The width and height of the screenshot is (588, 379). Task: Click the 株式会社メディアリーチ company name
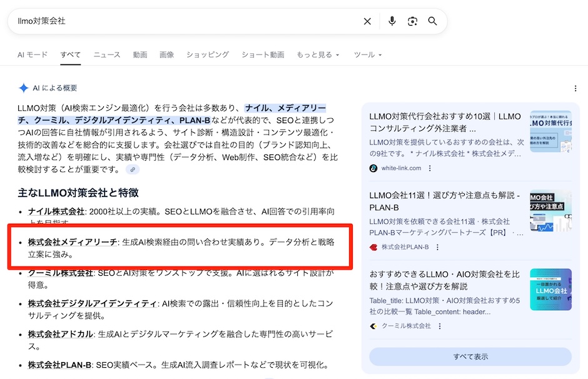(73, 242)
